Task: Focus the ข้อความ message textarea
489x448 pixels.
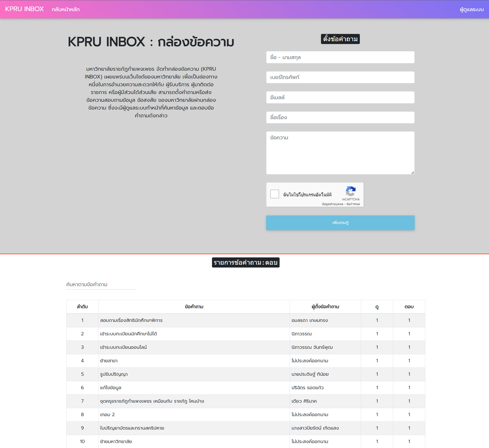Action: (340, 153)
